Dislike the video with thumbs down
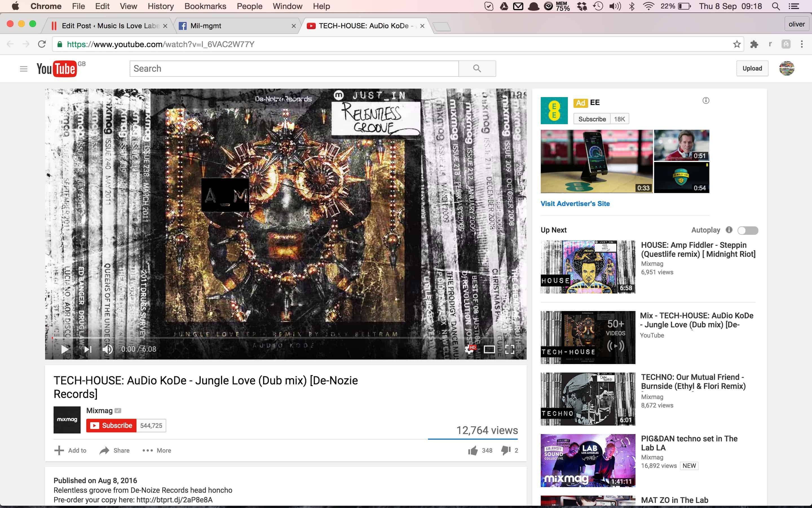 506,450
